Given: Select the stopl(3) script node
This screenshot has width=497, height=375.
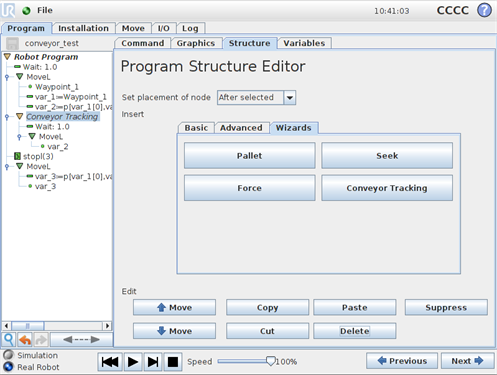Looking at the screenshot, I should coord(38,156).
